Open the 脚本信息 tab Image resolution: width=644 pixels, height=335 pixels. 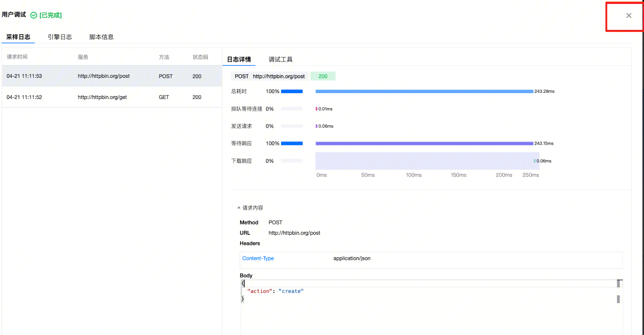coord(101,37)
